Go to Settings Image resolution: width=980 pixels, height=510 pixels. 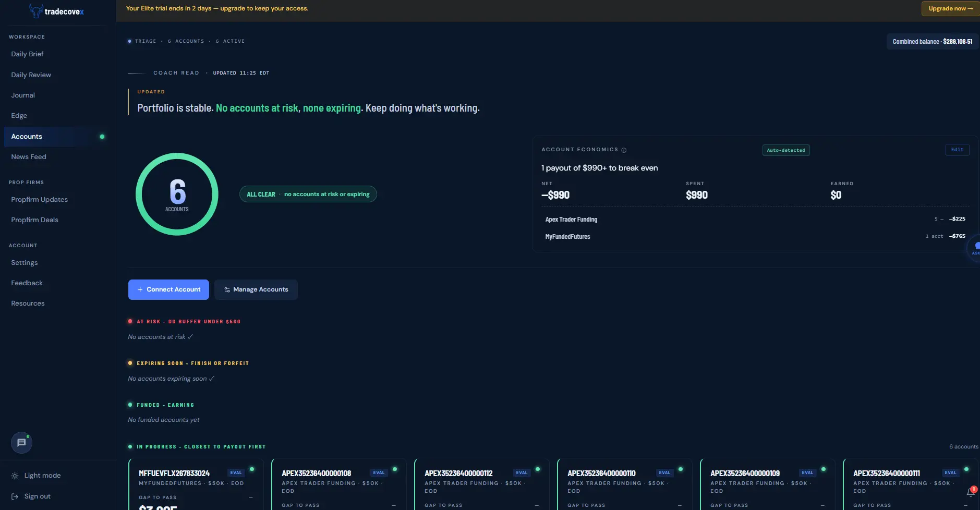pyautogui.click(x=25, y=263)
